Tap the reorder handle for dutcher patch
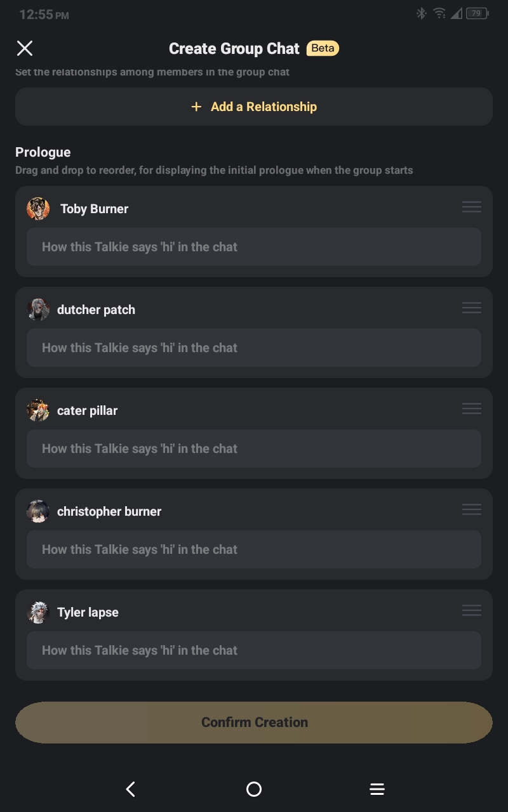508x812 pixels. point(472,308)
